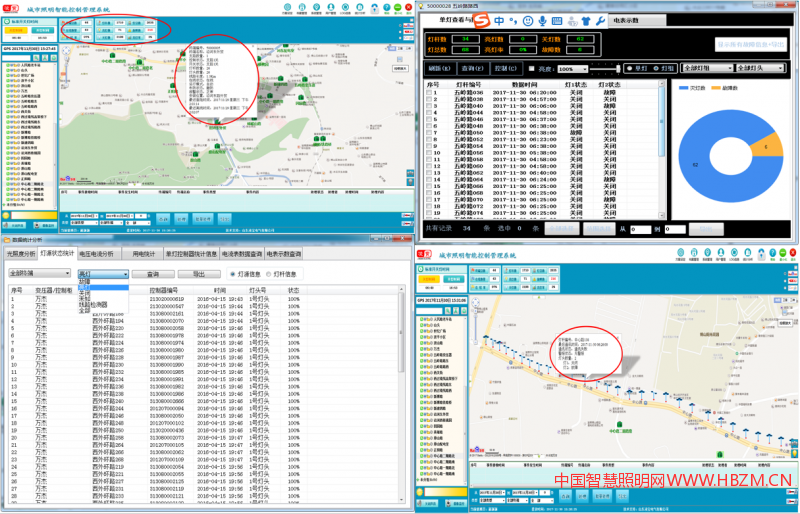The image size is (800, 514).
Task: Open the 全部灯头 dropdown
Action: coord(759,68)
